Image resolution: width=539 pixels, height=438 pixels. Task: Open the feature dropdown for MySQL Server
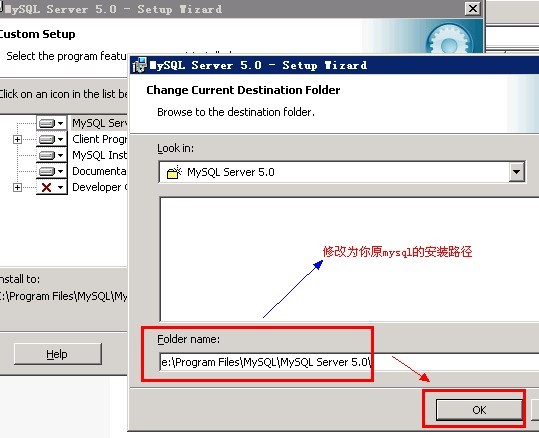point(52,123)
